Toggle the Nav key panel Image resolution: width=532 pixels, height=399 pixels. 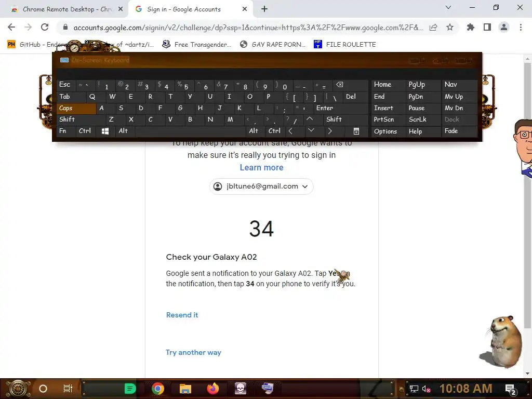tap(459, 85)
